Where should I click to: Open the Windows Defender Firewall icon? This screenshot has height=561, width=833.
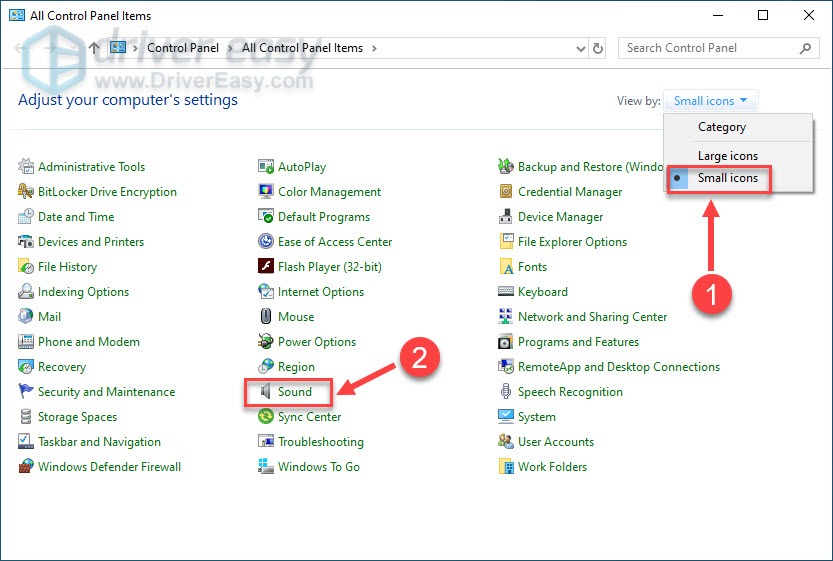(x=26, y=467)
